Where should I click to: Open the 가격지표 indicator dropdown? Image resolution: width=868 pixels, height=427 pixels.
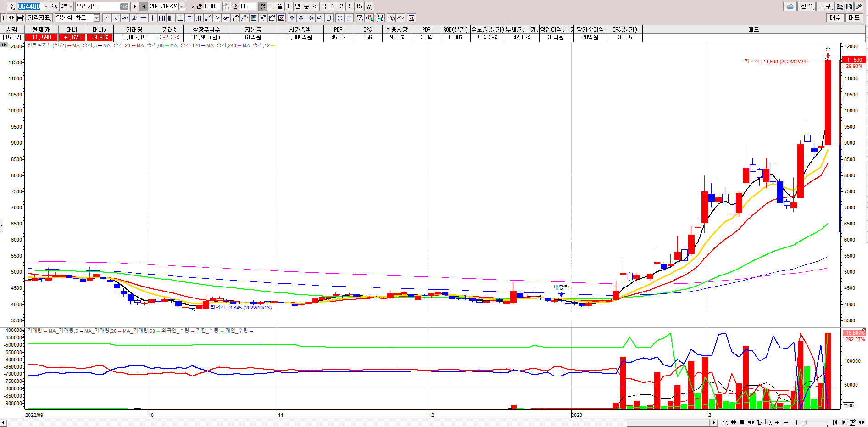tap(39, 18)
